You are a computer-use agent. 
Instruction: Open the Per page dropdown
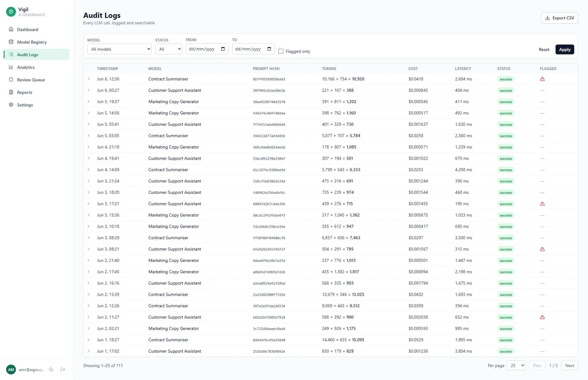(516, 365)
